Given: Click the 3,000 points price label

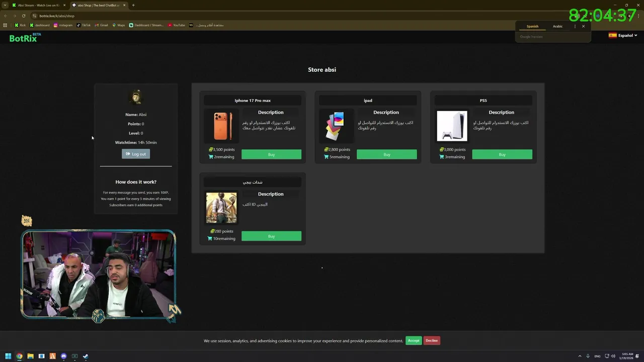Looking at the screenshot, I should pos(452,149).
